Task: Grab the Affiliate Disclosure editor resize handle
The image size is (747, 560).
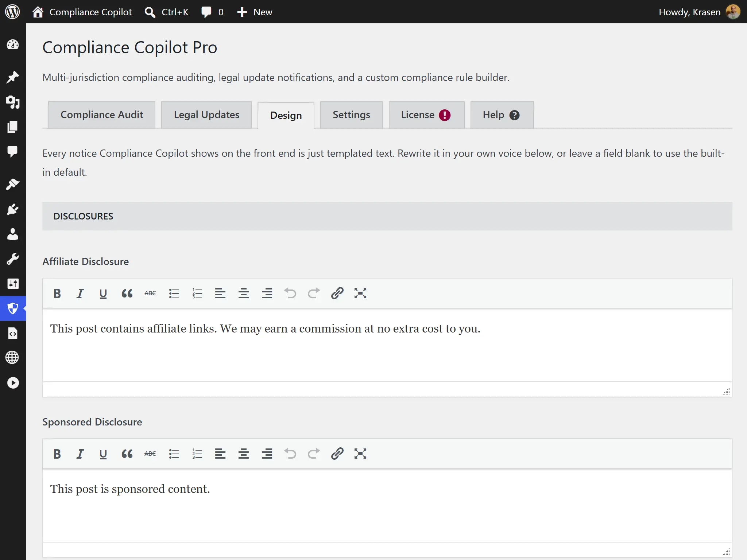Action: click(x=727, y=391)
